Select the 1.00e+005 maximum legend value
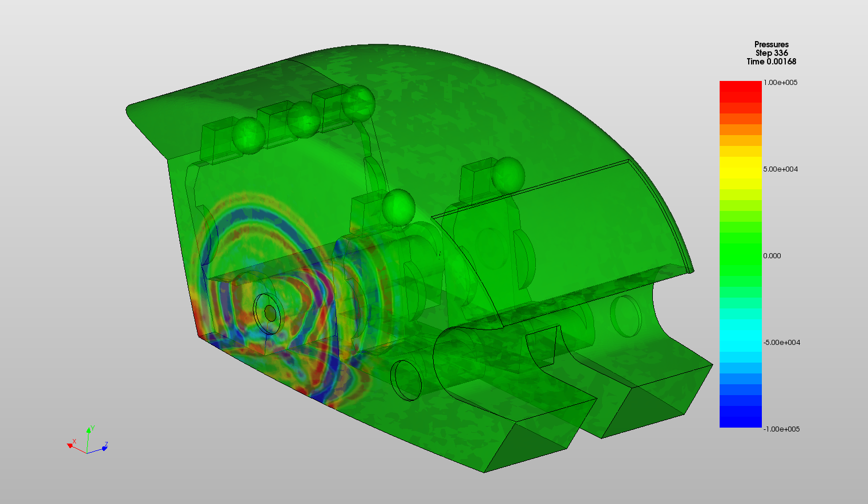Screen dimensions: 868x504 coord(780,83)
